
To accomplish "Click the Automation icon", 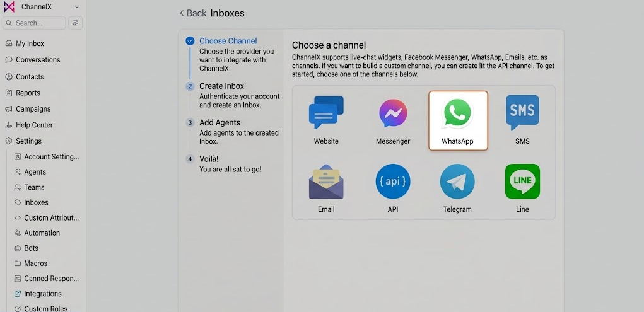I will coord(18,233).
